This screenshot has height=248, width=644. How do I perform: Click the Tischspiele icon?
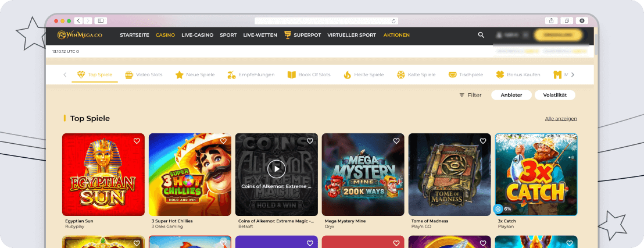[x=452, y=75]
